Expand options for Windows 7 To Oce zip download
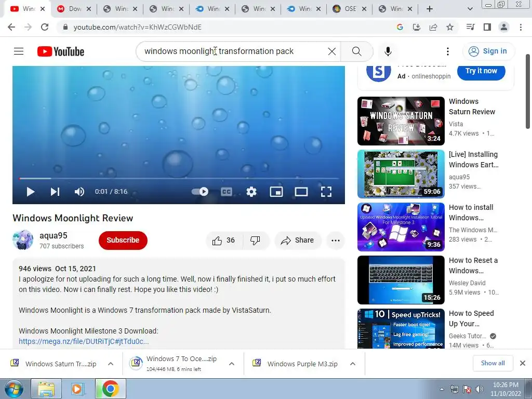532x399 pixels. click(x=232, y=364)
